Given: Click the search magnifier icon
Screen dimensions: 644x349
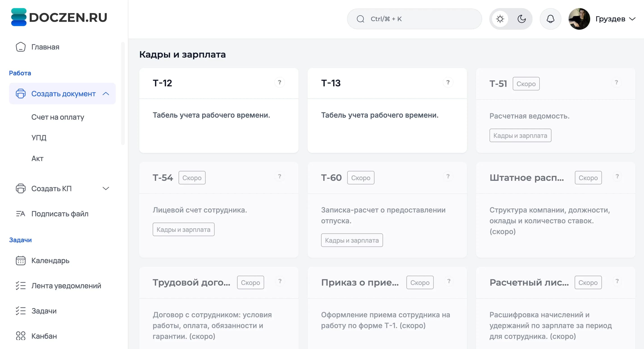Looking at the screenshot, I should coord(360,19).
